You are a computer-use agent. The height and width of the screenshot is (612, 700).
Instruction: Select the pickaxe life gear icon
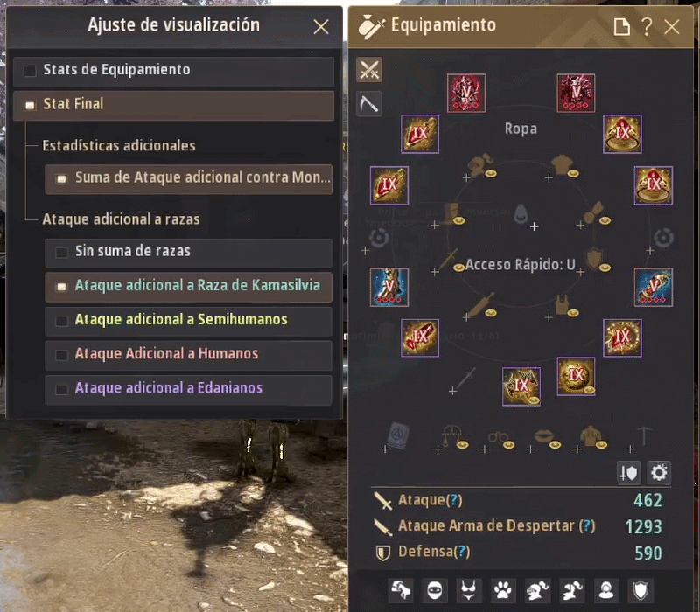tap(369, 104)
